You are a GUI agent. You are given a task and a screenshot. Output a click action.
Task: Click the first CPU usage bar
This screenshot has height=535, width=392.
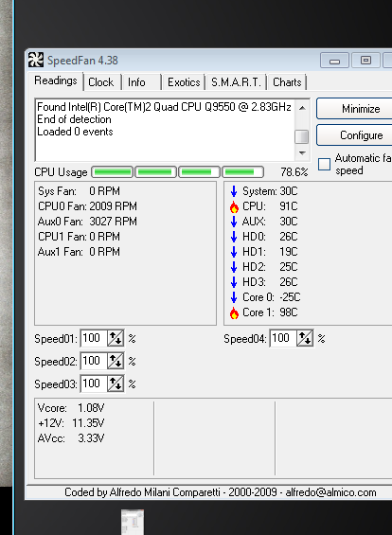click(113, 172)
